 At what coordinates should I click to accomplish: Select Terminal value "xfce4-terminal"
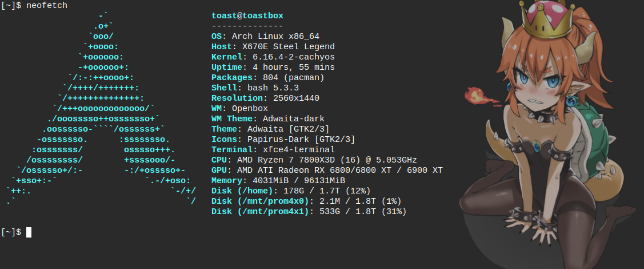[299, 150]
